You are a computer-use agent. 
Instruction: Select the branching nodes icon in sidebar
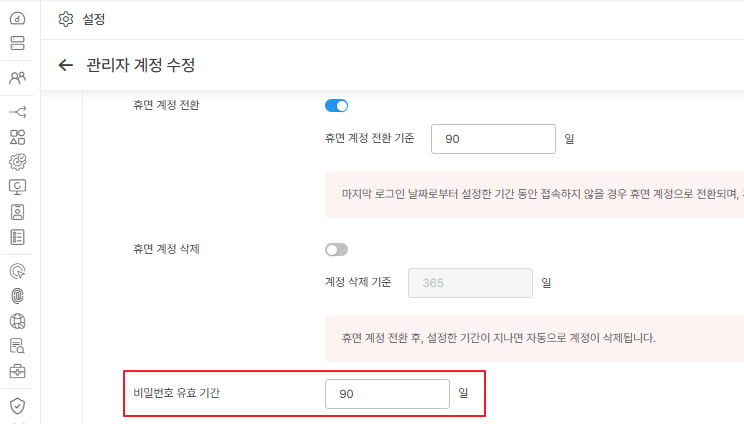[17, 111]
